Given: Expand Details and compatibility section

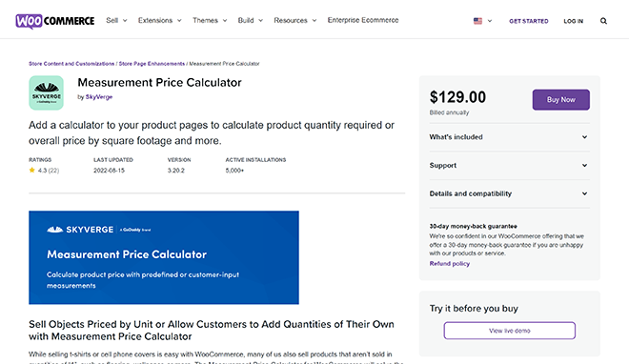Looking at the screenshot, I should [x=510, y=193].
